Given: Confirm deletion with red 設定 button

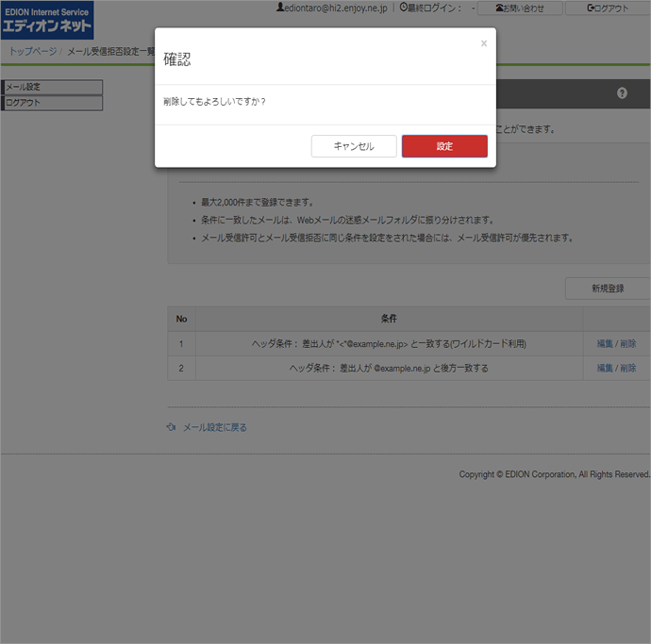Looking at the screenshot, I should [444, 146].
